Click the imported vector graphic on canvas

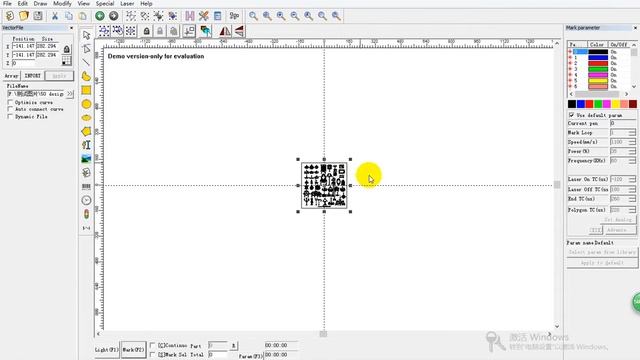coord(324,185)
